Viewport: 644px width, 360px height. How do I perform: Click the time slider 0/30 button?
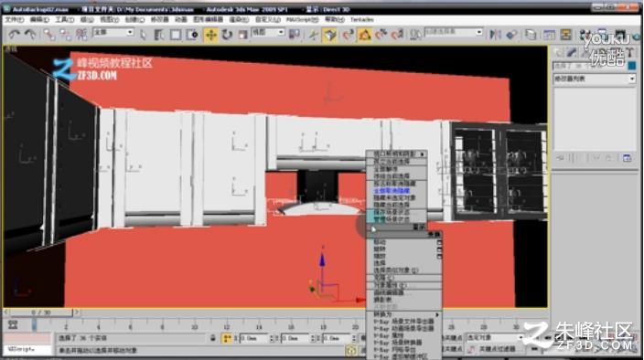click(40, 312)
